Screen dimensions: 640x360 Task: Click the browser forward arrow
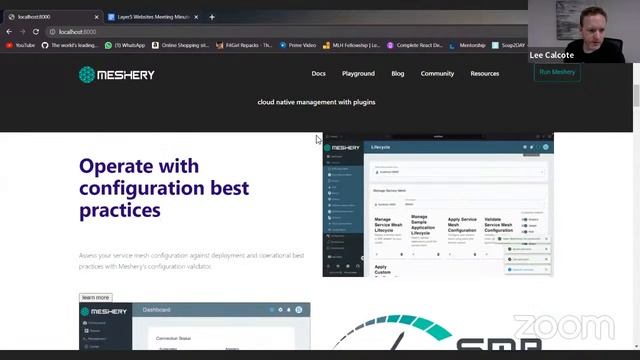click(22, 31)
